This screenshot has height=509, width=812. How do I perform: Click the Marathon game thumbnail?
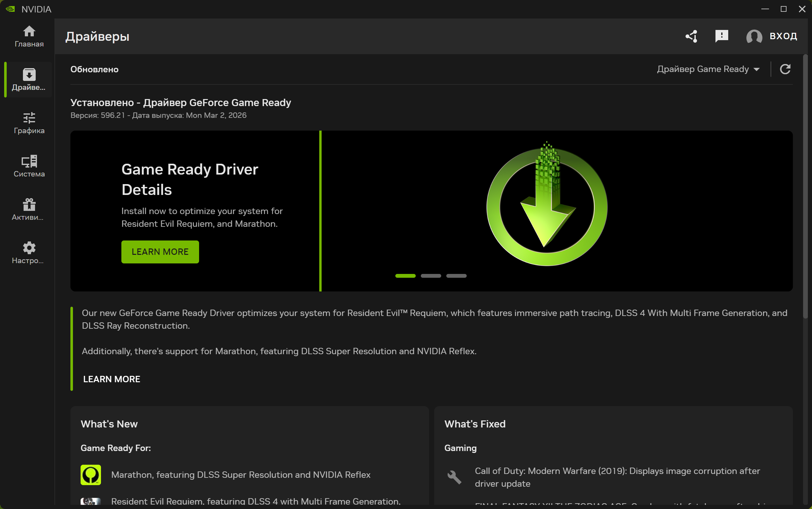pos(90,475)
